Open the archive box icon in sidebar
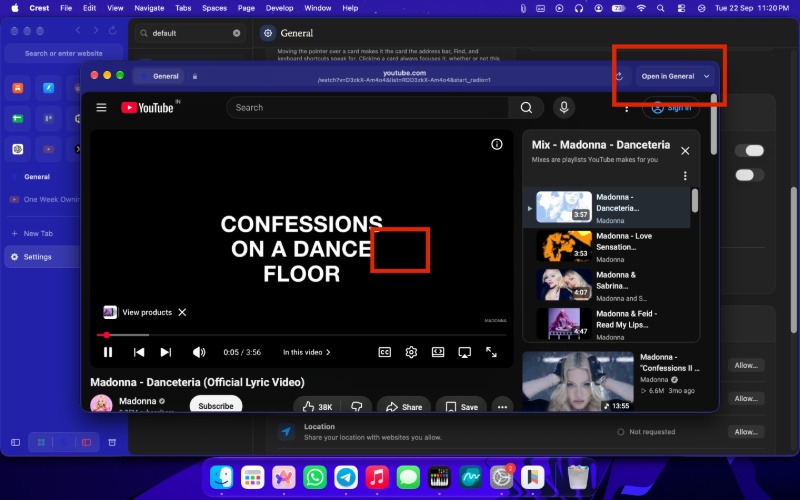The image size is (800, 500). coord(112,442)
